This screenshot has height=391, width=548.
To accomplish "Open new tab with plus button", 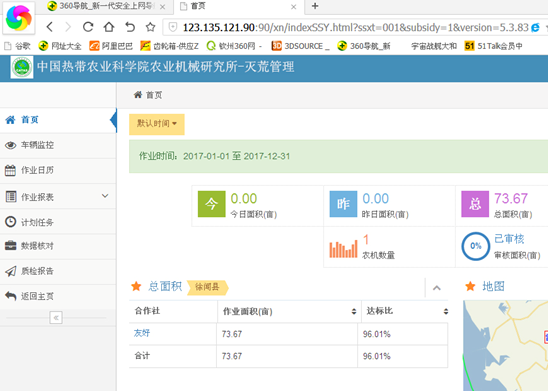I will tap(315, 6).
